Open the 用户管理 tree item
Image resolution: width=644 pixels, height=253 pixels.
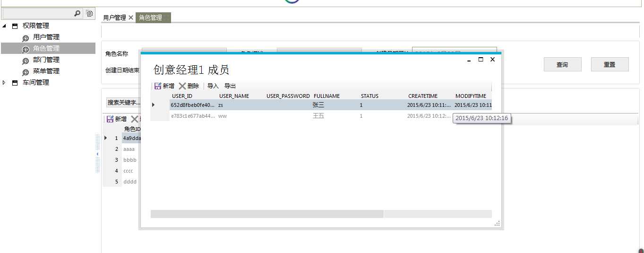pos(46,37)
